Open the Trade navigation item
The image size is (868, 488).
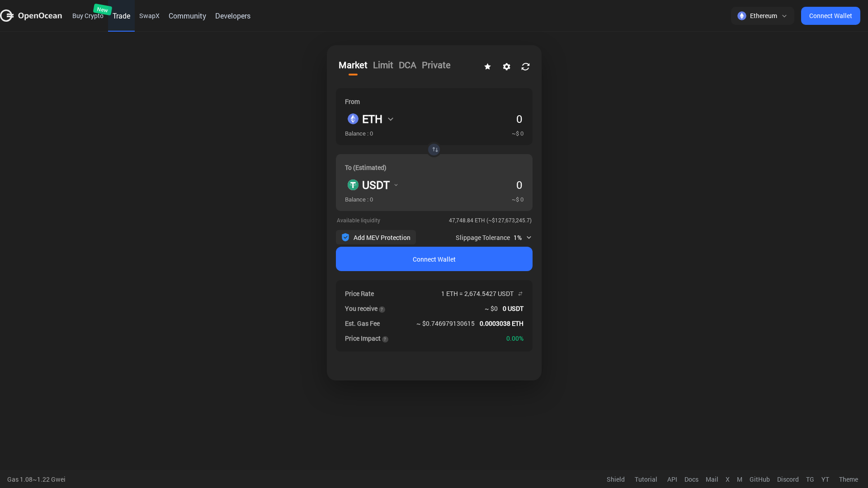tap(121, 16)
